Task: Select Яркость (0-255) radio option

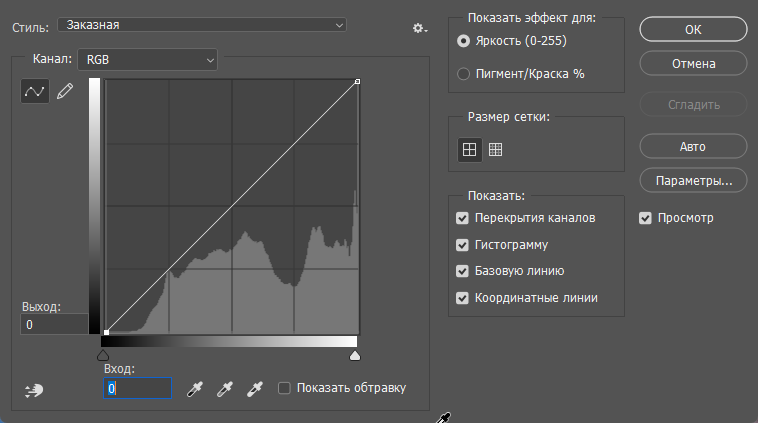Action: click(463, 41)
